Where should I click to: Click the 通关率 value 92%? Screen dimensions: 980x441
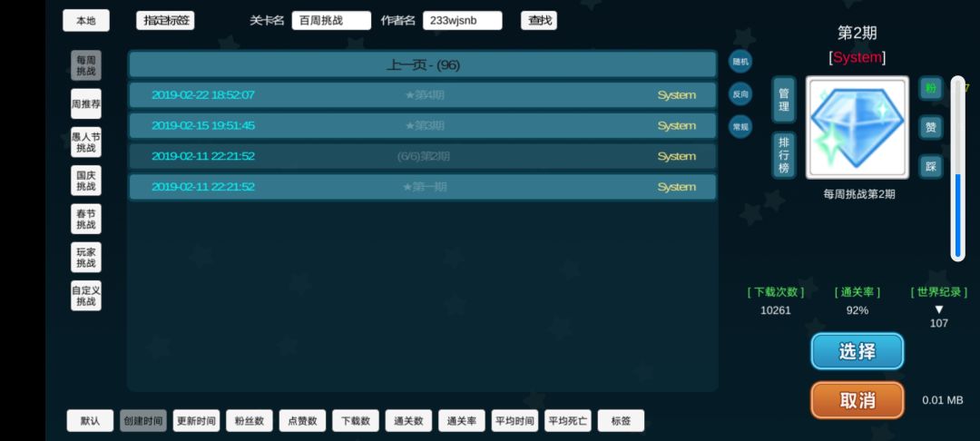857,310
